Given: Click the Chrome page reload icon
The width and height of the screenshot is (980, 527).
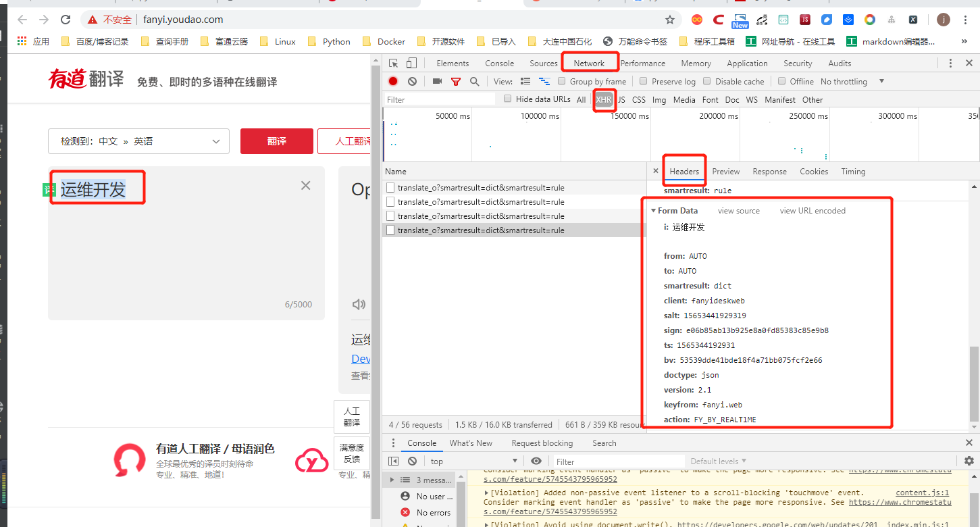Looking at the screenshot, I should 66,20.
